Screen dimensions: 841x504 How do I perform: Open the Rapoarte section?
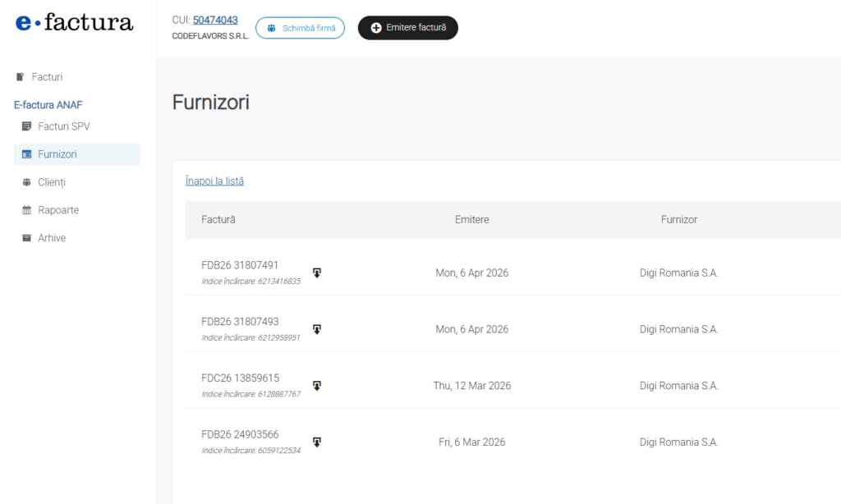(58, 210)
